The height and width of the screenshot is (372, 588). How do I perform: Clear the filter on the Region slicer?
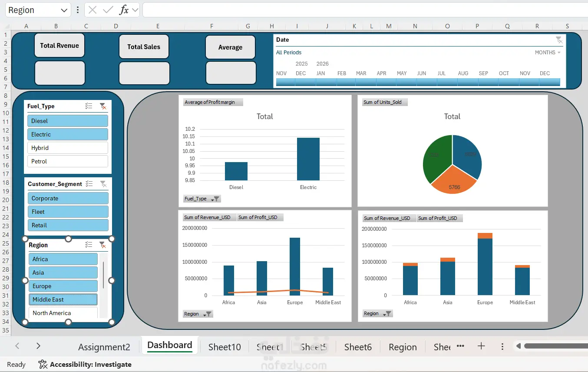102,245
